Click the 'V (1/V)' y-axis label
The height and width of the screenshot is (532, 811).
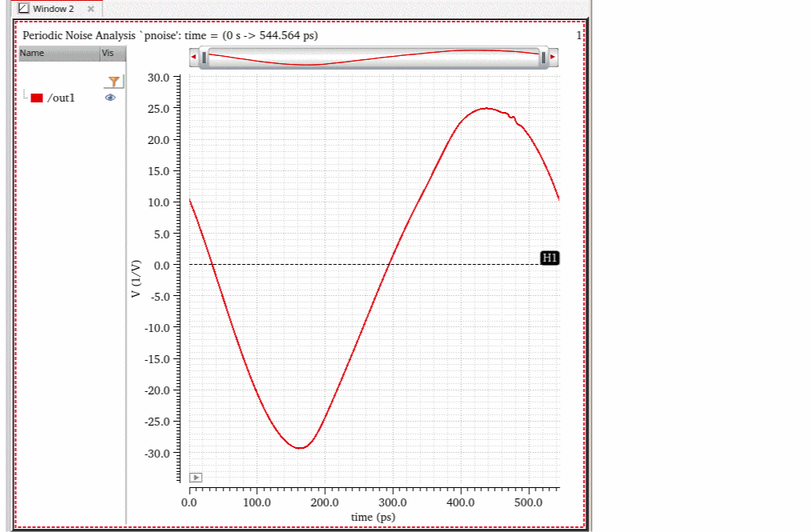[135, 278]
